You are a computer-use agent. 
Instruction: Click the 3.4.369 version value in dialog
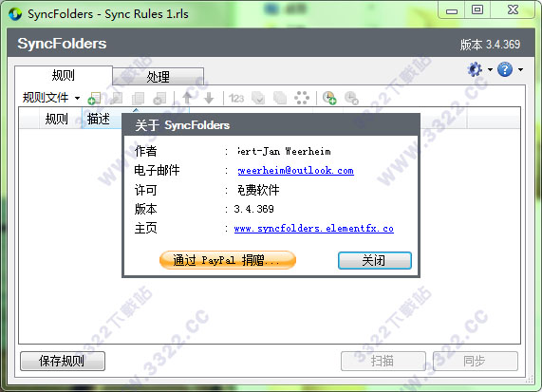coord(253,209)
